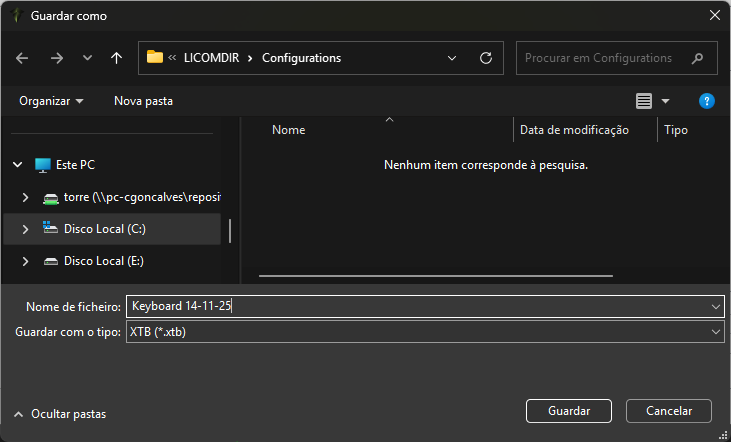Collapse the Este PC tree node
Screen dimensions: 731x442
(x=17, y=164)
